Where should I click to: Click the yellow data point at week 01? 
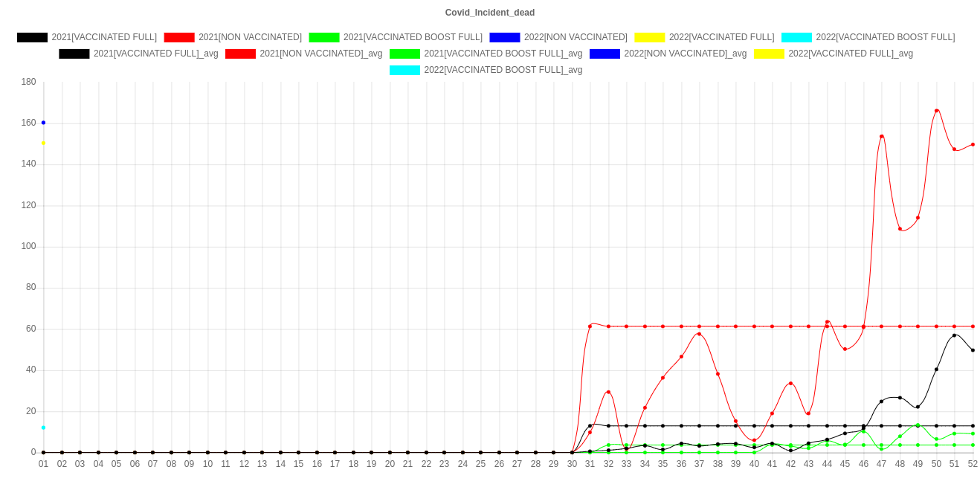43,143
